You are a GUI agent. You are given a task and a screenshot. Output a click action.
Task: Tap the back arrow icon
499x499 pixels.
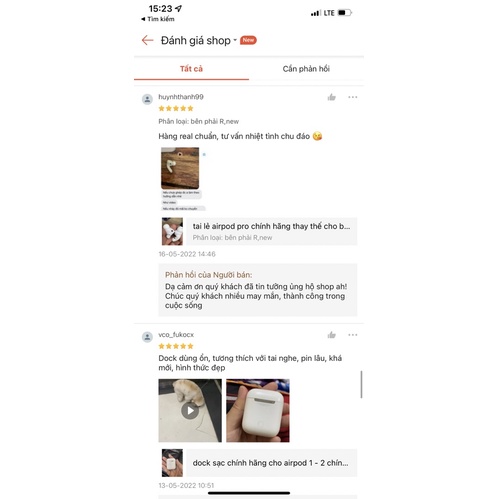pyautogui.click(x=147, y=40)
